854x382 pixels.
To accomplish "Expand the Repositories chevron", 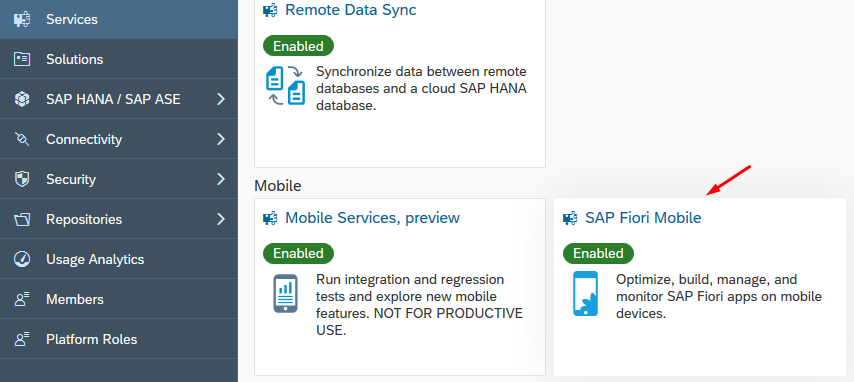I will [221, 219].
